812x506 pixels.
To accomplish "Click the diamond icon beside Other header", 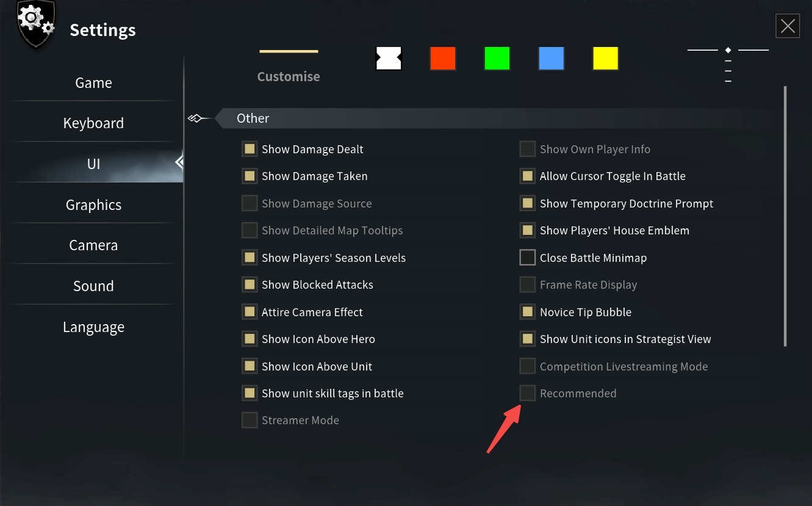I will [x=195, y=118].
